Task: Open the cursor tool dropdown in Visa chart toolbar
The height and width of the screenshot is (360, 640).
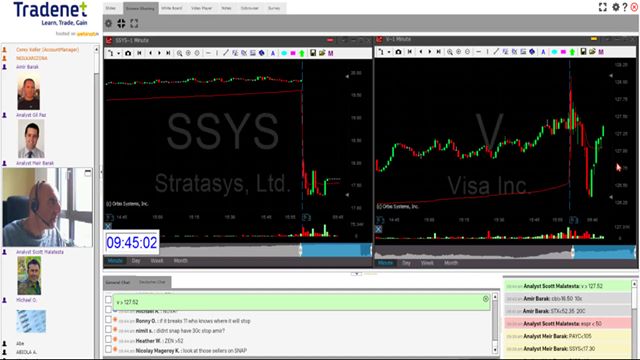Action: tap(389, 52)
